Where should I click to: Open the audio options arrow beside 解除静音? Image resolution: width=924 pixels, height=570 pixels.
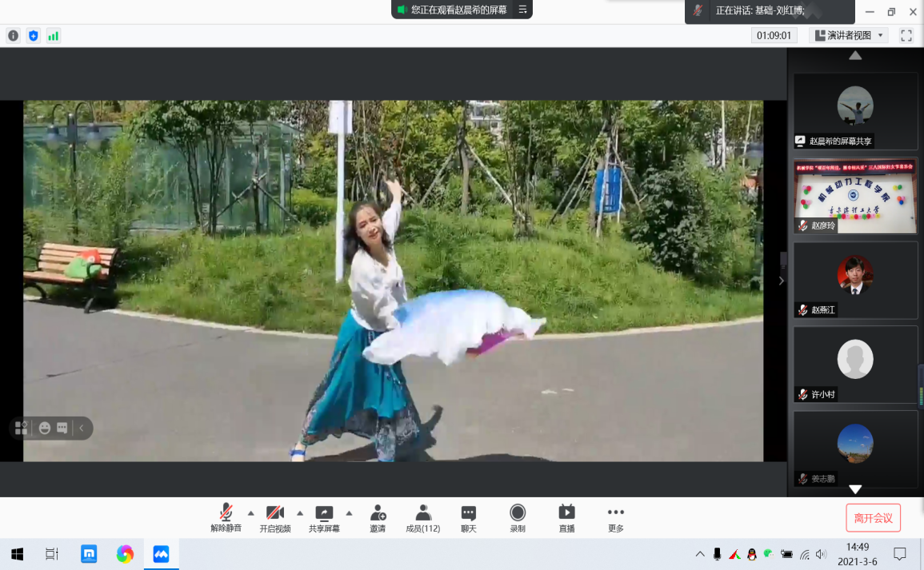[x=250, y=512]
